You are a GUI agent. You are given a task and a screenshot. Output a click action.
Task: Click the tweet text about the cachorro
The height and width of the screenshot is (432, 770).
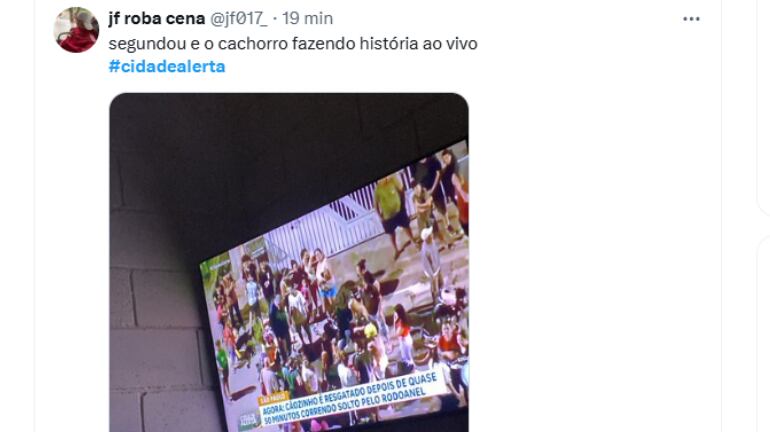click(293, 44)
